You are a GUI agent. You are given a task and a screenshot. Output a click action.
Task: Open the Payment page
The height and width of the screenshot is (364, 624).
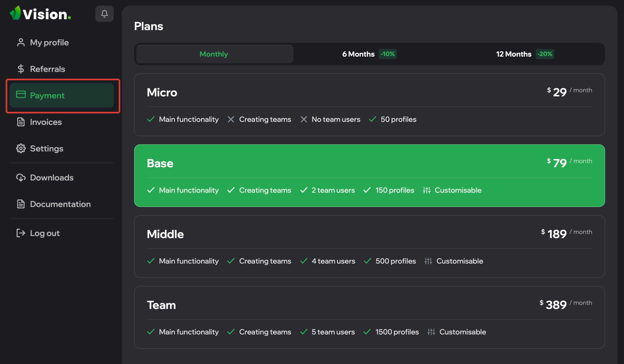(x=61, y=95)
